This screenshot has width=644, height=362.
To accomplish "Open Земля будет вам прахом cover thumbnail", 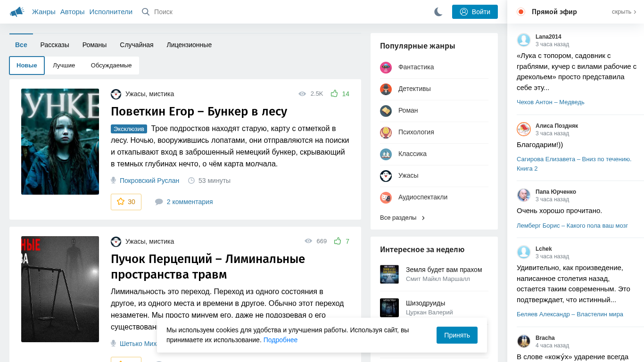I will 389,274.
